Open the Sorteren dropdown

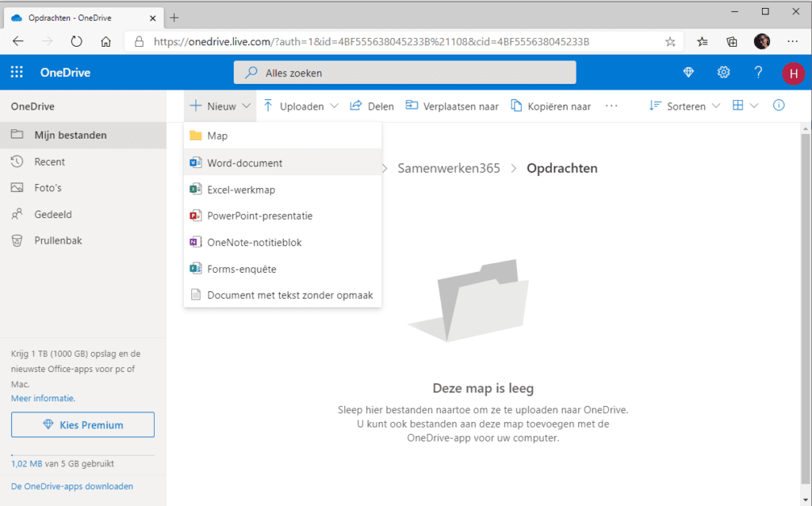pyautogui.click(x=684, y=106)
